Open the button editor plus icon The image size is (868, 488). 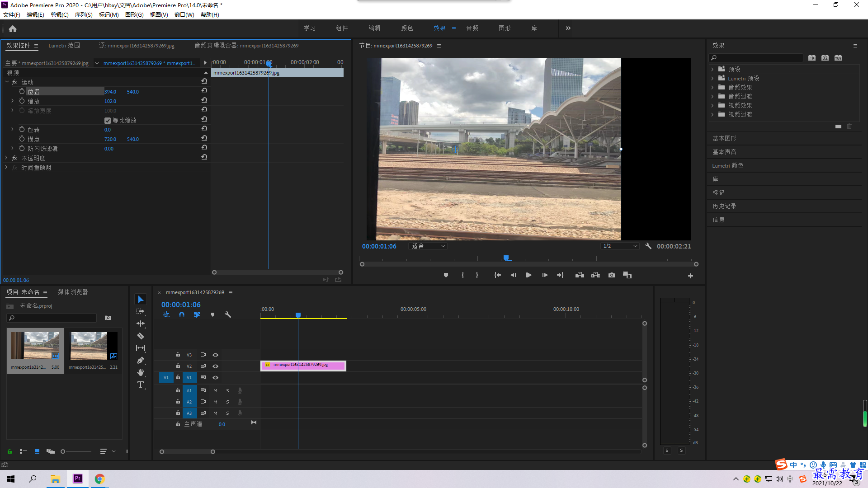click(x=690, y=276)
